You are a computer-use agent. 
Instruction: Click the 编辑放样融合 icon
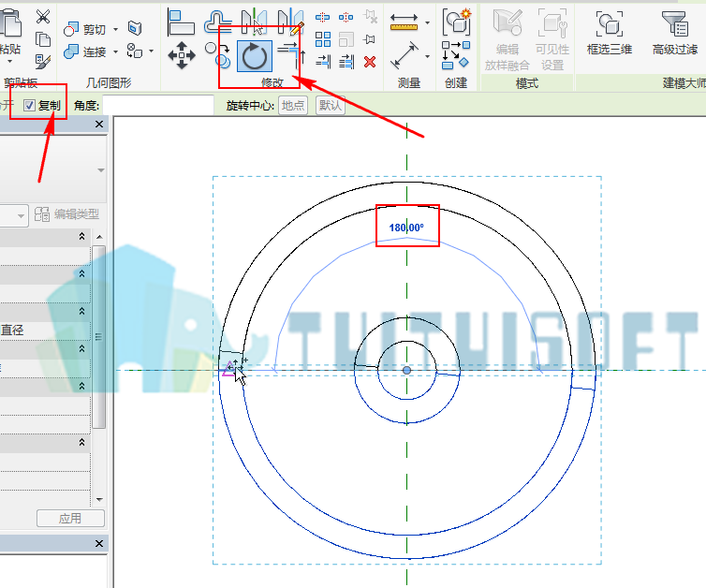point(507,39)
